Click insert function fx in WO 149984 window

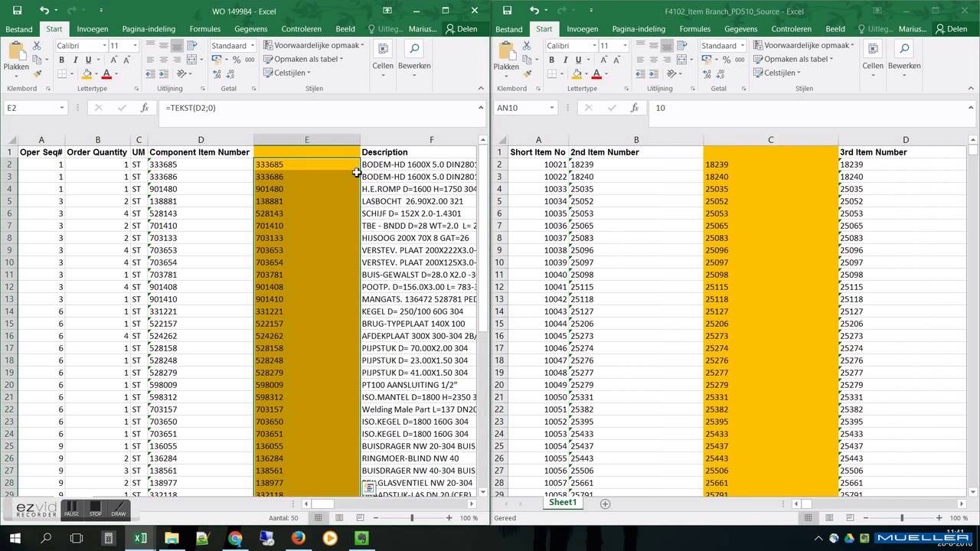(144, 108)
